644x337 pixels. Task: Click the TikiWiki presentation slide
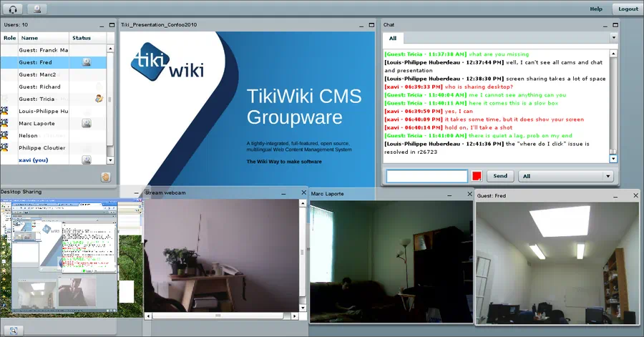point(248,109)
